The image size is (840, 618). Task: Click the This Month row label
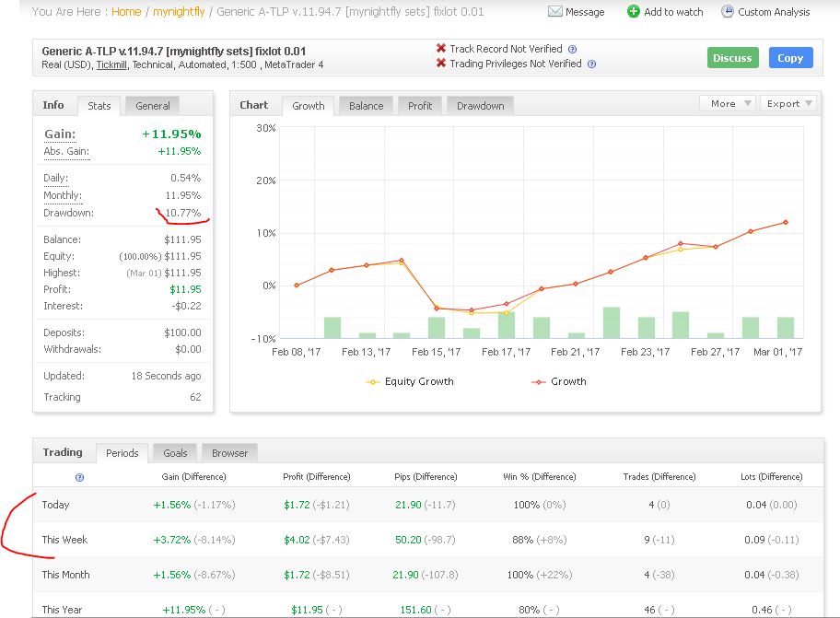[66, 575]
